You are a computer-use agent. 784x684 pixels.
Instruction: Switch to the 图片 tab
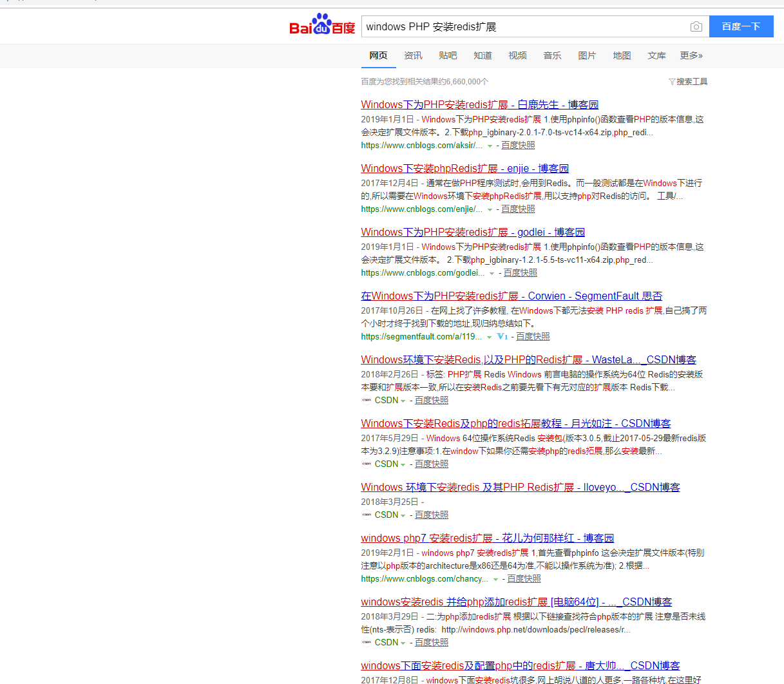coord(587,55)
